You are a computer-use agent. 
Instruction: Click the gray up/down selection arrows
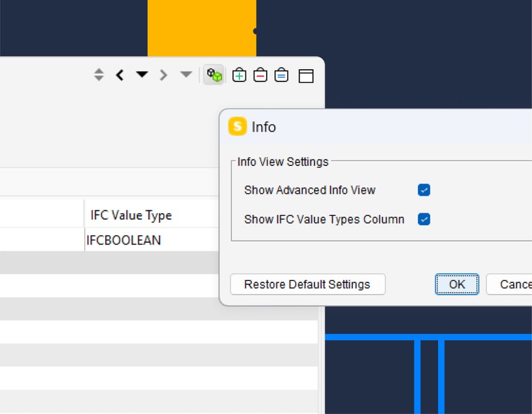(99, 75)
